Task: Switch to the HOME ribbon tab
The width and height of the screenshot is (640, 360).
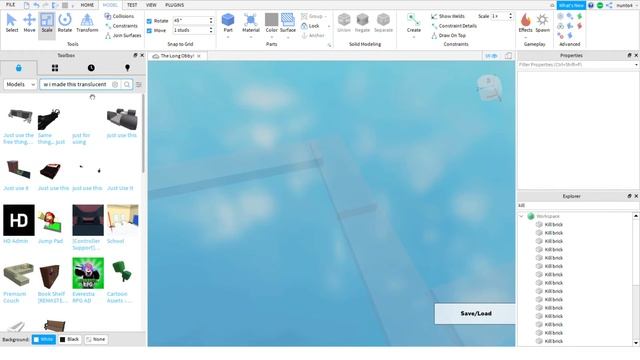Action: pos(87,5)
